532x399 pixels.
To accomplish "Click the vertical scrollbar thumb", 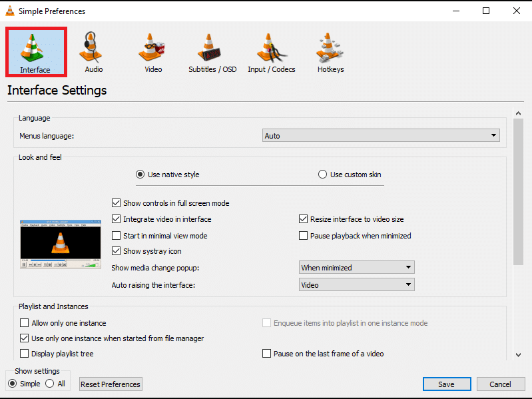I will (x=518, y=192).
